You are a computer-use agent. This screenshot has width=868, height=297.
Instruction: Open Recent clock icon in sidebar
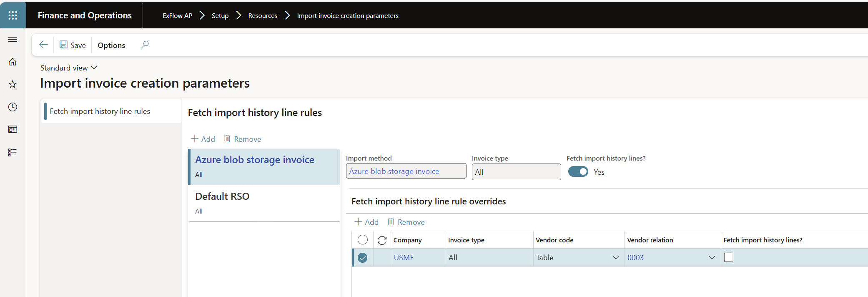pyautogui.click(x=13, y=107)
